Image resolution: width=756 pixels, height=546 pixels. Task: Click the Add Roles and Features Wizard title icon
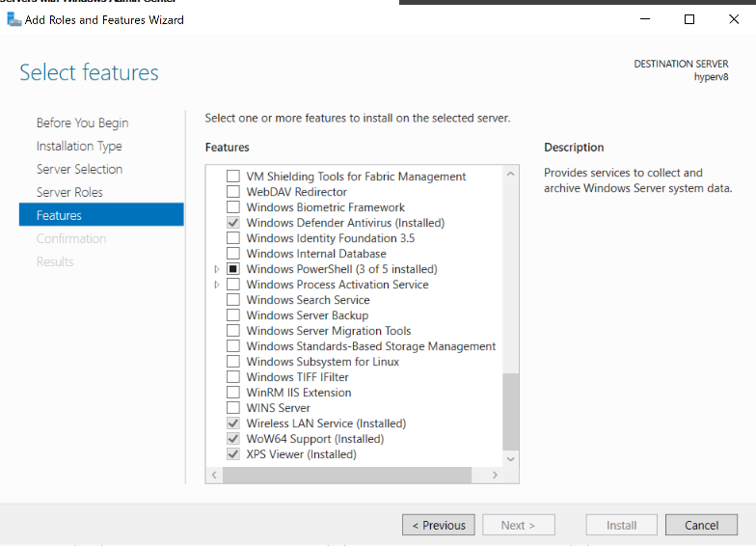(13, 19)
